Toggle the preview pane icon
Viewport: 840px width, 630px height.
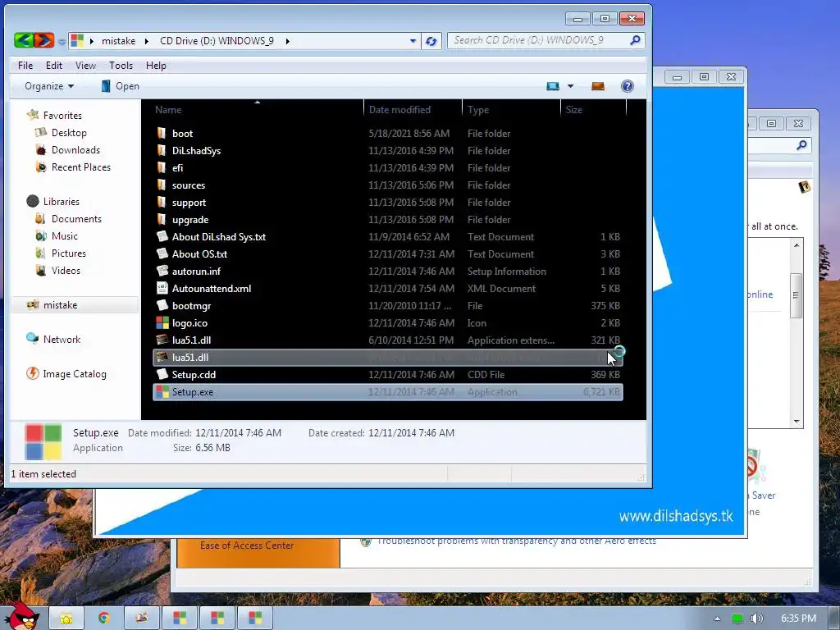coord(598,86)
